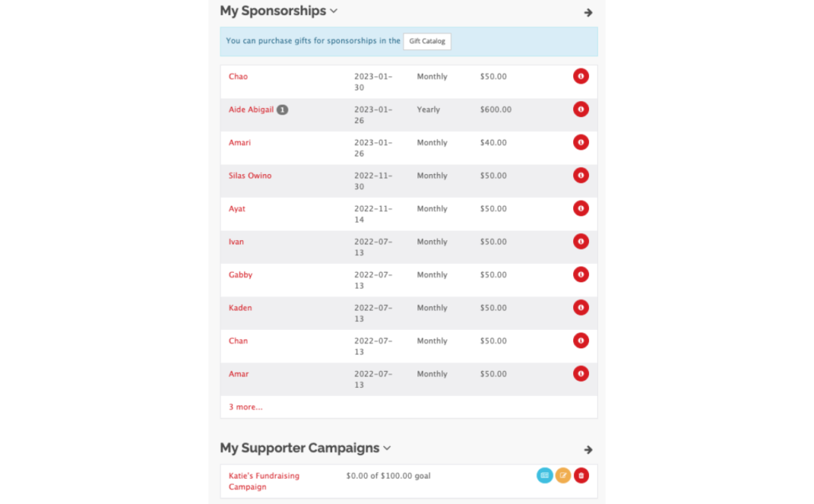Click the red action icon on Chao's sponsorship row
814x504 pixels.
click(581, 76)
